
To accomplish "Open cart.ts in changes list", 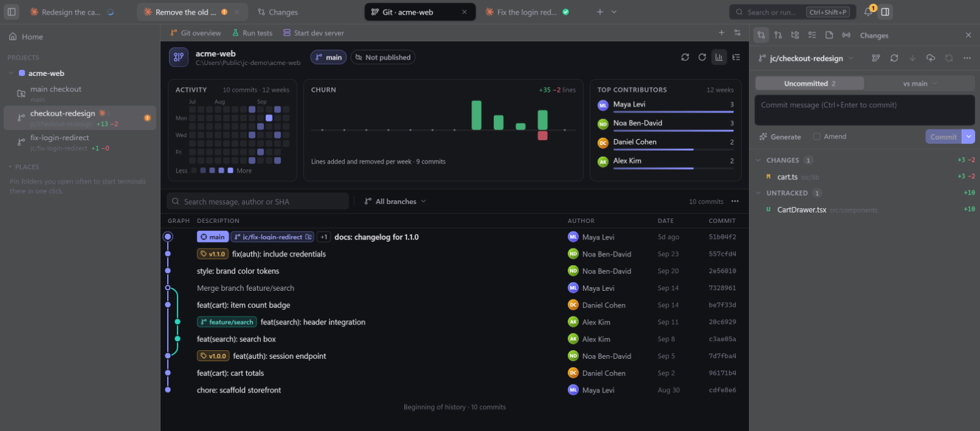I will click(x=864, y=177).
